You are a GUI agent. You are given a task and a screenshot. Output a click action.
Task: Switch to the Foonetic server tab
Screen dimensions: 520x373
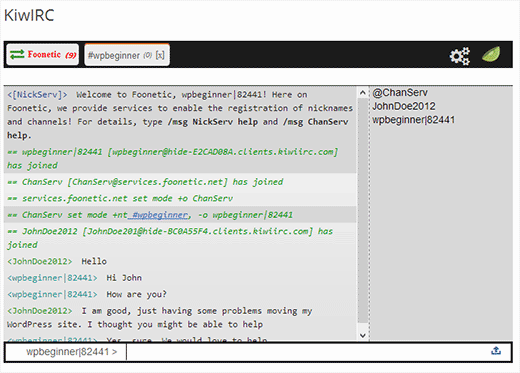tap(43, 54)
